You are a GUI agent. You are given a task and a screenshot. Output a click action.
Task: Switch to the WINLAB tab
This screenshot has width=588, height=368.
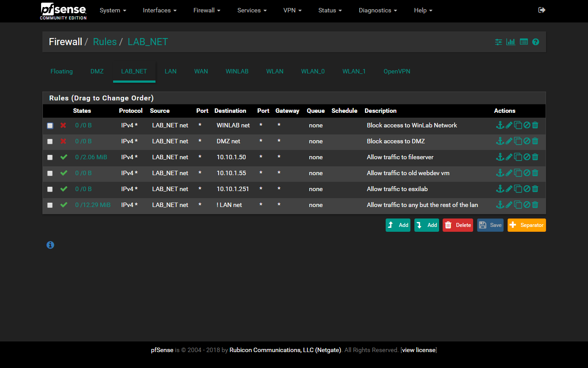237,71
